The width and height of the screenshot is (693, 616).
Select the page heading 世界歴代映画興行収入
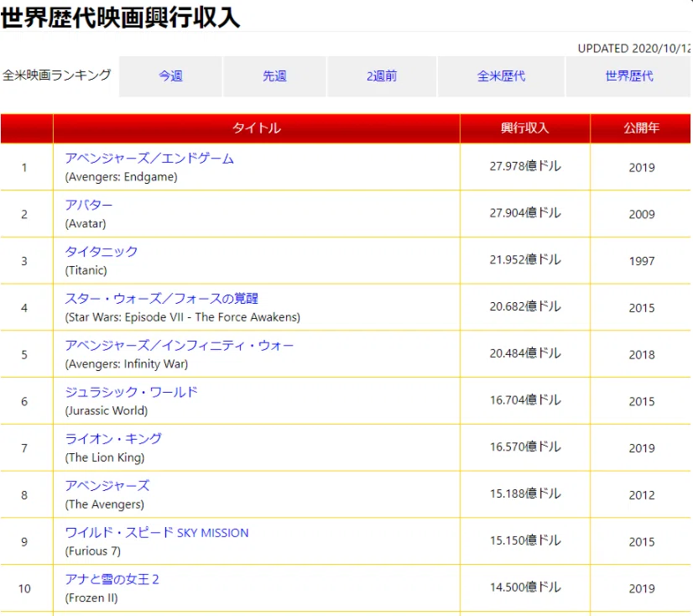point(120,18)
